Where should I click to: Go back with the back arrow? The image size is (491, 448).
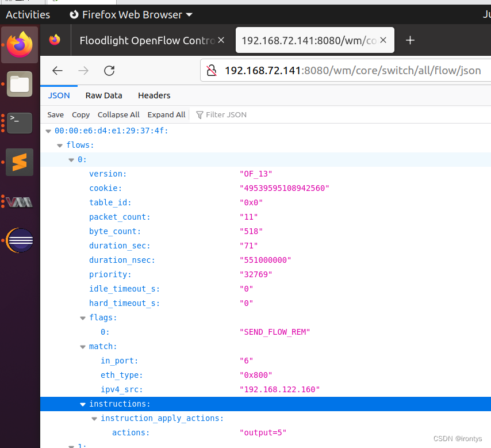(x=57, y=71)
